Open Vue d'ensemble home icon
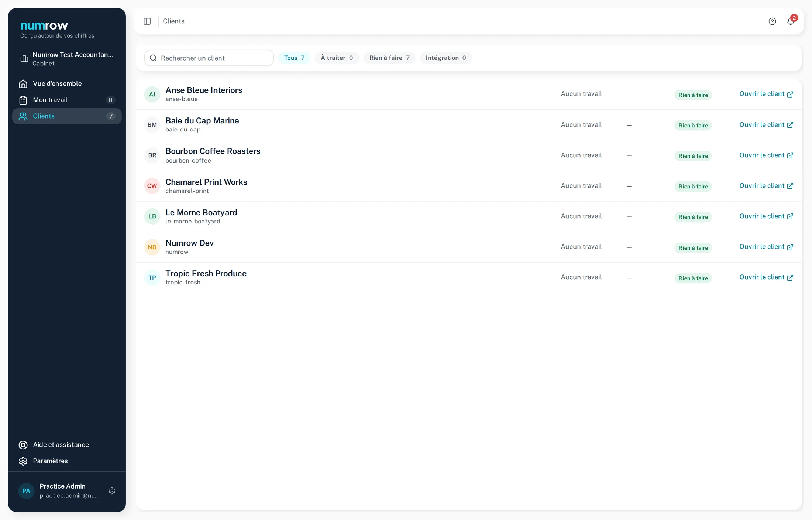 23,84
